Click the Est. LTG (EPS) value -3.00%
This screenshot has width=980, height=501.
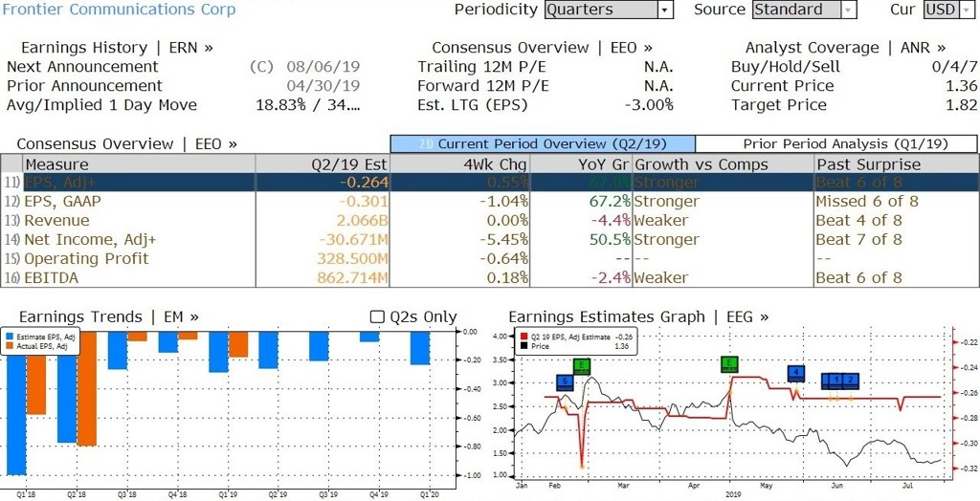649,105
